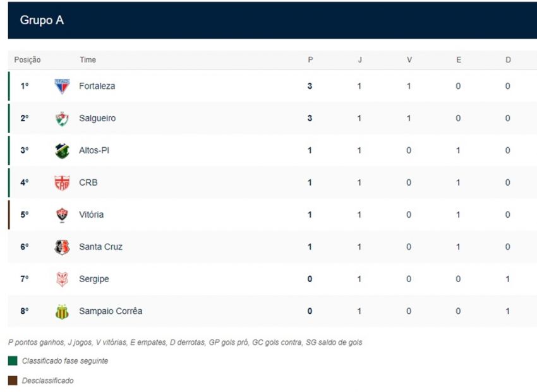537x392 pixels.
Task: Click the green Classificado legend swatch
Action: 13,361
